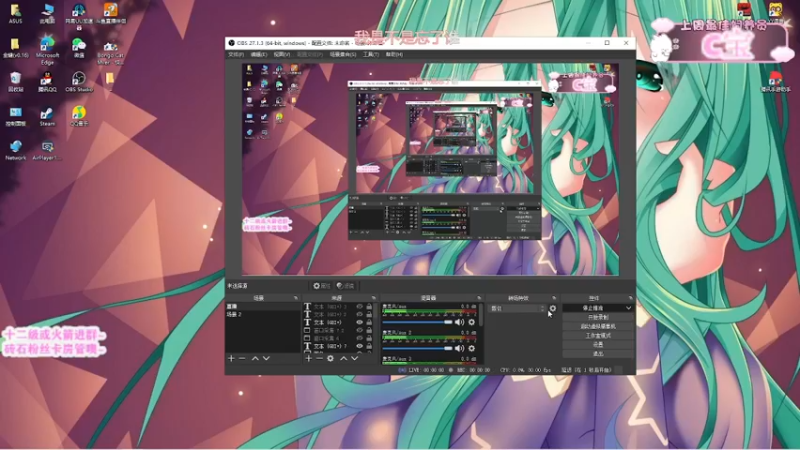Open source properties gear under the sources list
Viewport: 800px width, 450px height.
click(x=331, y=359)
